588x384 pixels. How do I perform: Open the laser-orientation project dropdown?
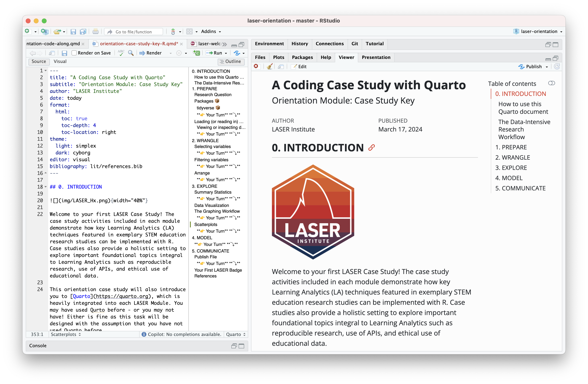(x=539, y=32)
